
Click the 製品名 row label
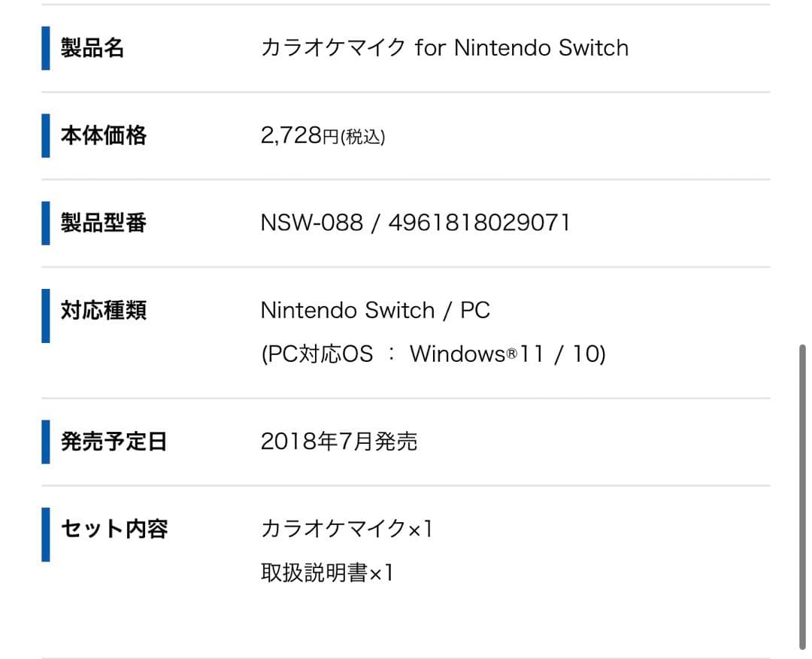coord(92,49)
